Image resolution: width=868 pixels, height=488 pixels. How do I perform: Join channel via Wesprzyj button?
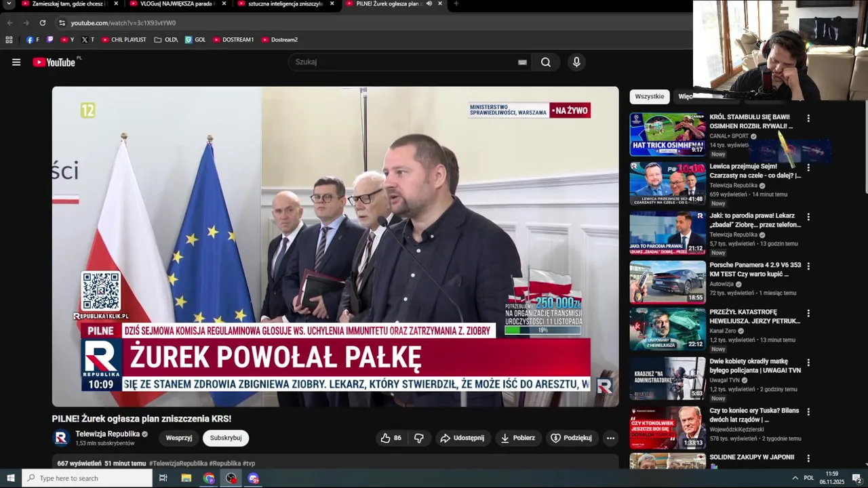[x=179, y=438]
